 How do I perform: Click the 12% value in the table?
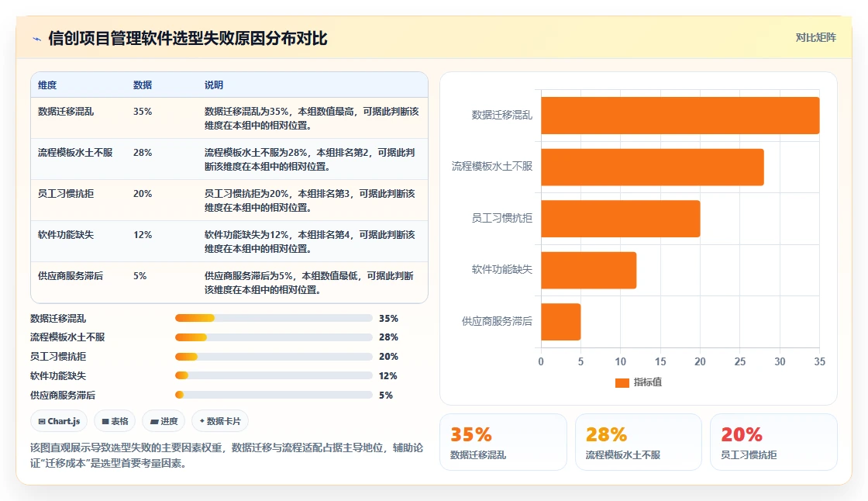click(143, 234)
